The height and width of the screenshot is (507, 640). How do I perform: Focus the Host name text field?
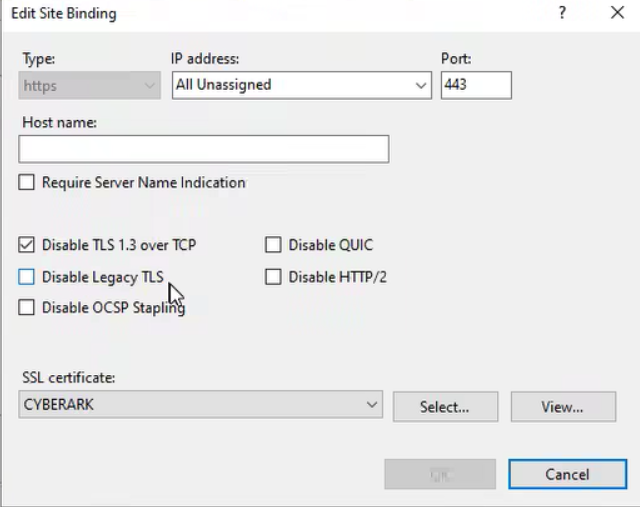click(204, 149)
